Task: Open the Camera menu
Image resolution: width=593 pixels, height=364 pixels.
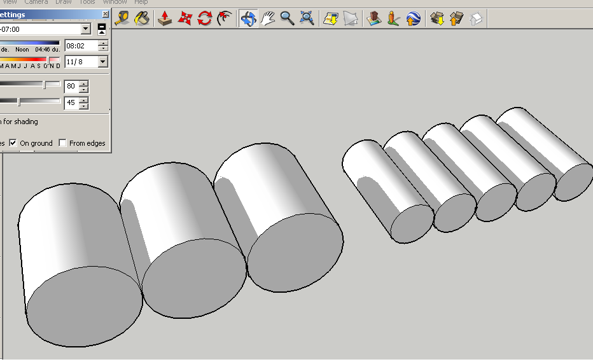Action: pos(36,3)
